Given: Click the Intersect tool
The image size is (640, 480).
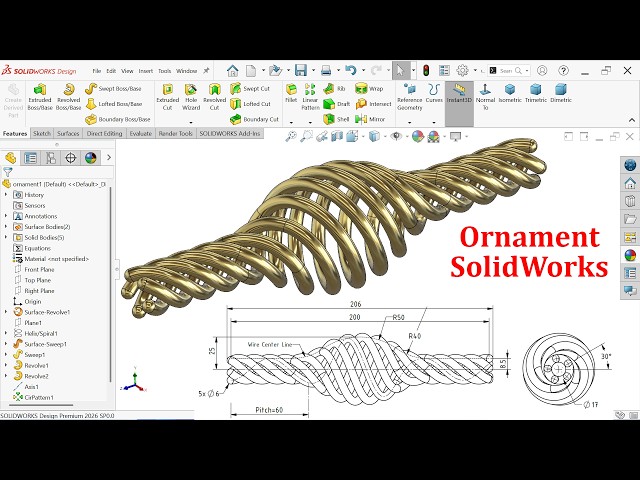Looking at the screenshot, I should [x=373, y=104].
